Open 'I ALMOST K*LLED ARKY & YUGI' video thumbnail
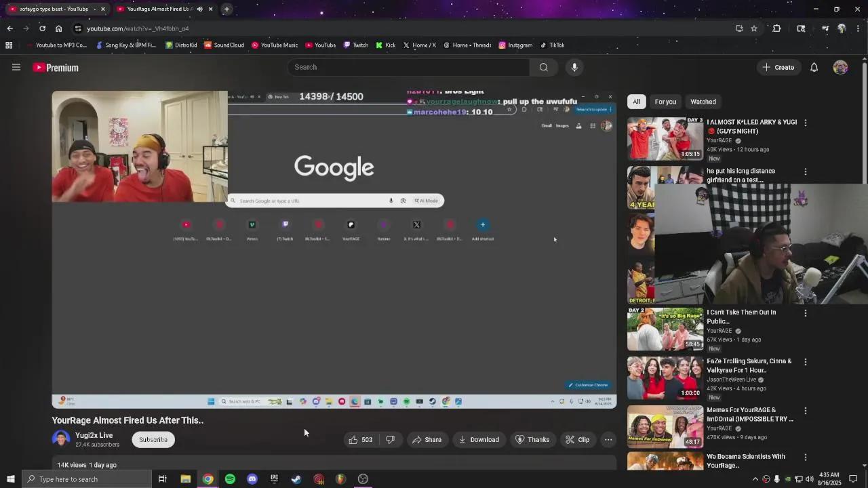 665,139
